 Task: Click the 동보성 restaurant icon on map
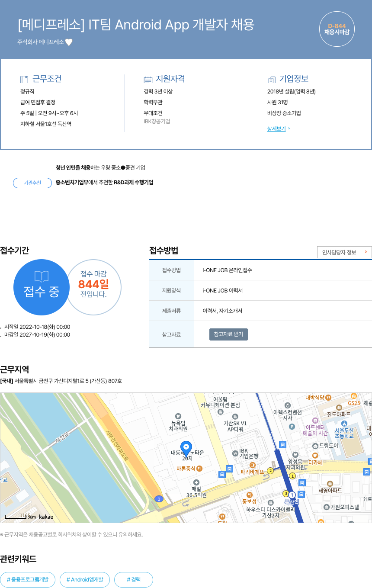click(x=249, y=495)
